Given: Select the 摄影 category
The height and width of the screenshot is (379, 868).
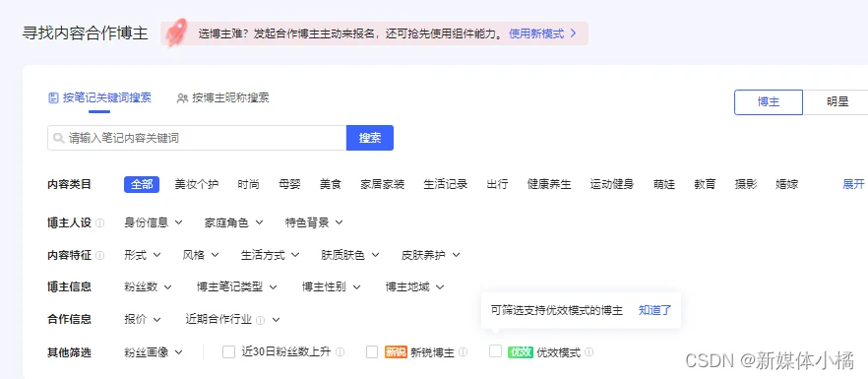Looking at the screenshot, I should [x=746, y=184].
